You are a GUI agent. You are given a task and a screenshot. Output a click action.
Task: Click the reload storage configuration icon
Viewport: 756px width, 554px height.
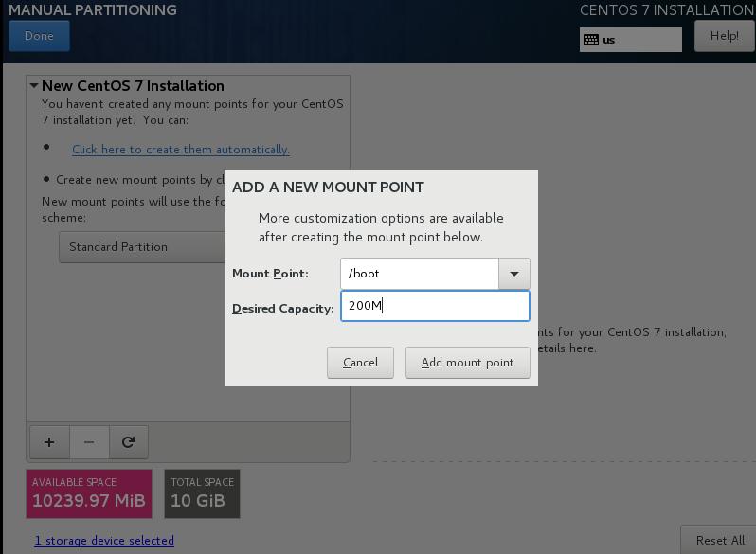pos(129,441)
